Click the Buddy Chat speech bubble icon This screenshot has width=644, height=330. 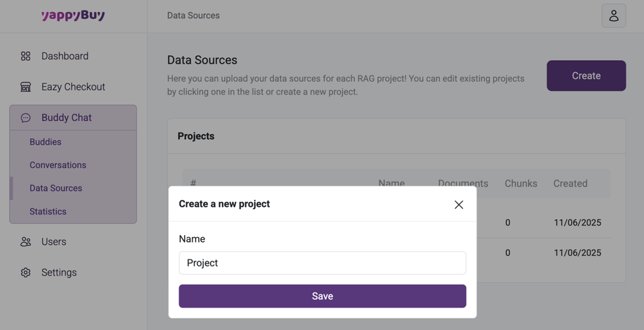26,117
